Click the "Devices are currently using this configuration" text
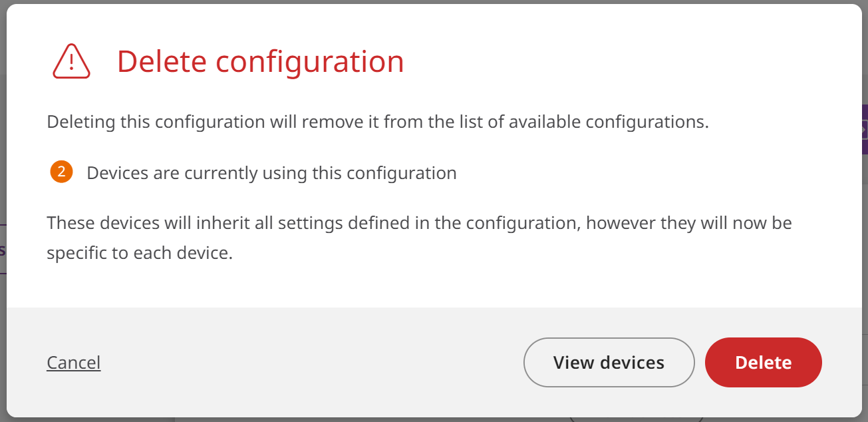Screen dimensions: 868x422 [x=271, y=173]
